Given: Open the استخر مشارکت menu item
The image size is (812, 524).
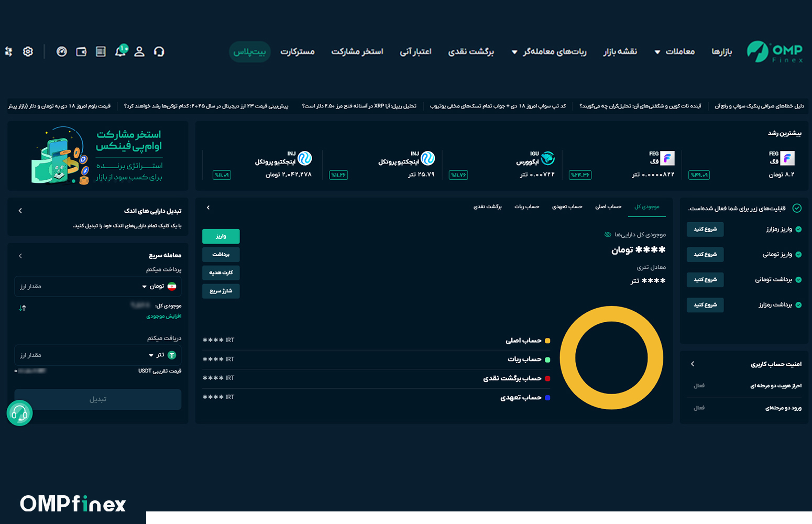Looking at the screenshot, I should click(357, 51).
